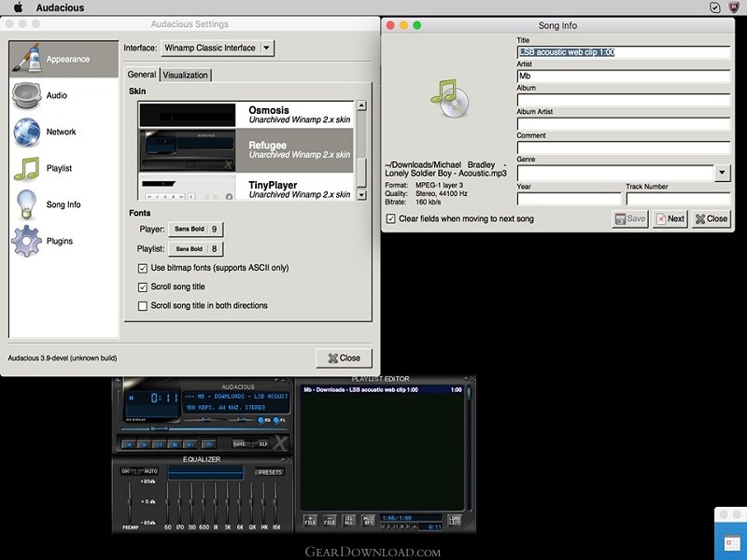Image resolution: width=747 pixels, height=560 pixels.
Task: Switch to the General tab
Action: (x=142, y=75)
